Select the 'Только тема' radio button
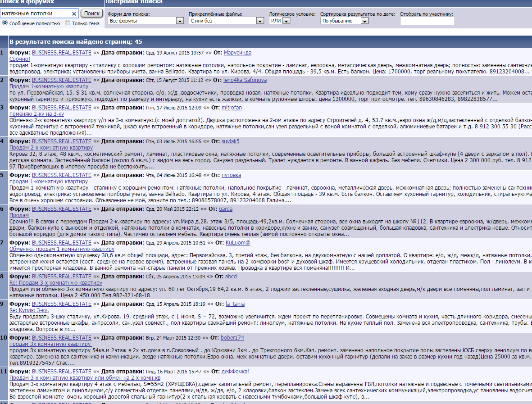 point(68,23)
